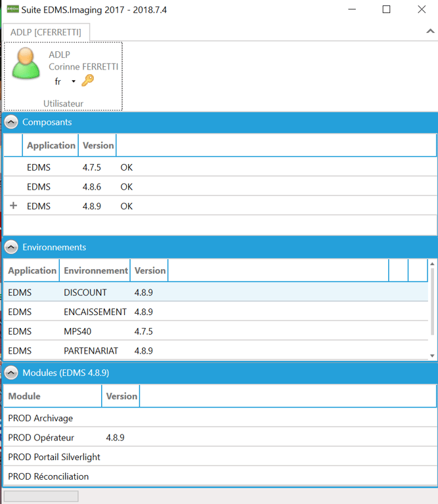Select the EDMS 4.7.5 component row
Viewport: 438px width, 504px height.
220,167
